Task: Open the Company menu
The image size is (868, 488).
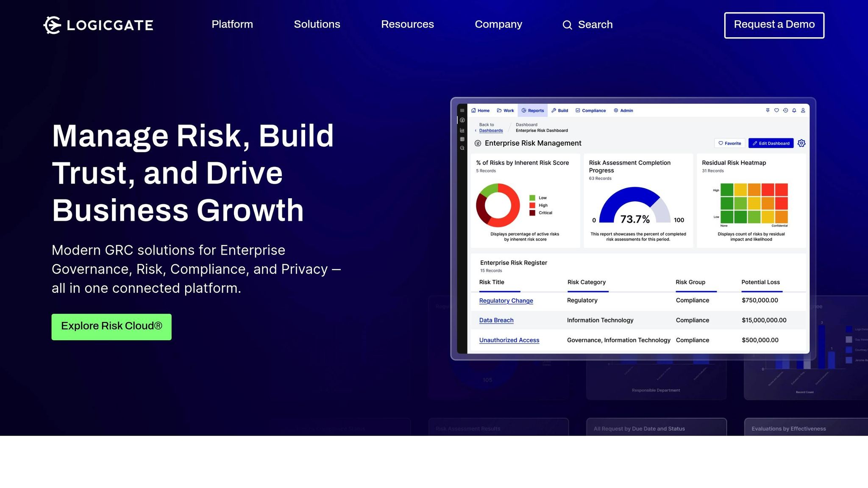Action: tap(498, 25)
